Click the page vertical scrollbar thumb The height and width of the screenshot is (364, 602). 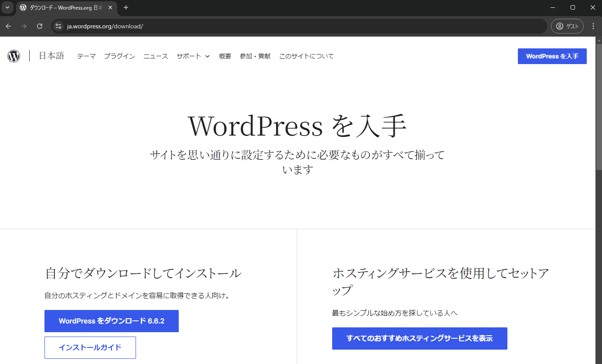tap(599, 107)
